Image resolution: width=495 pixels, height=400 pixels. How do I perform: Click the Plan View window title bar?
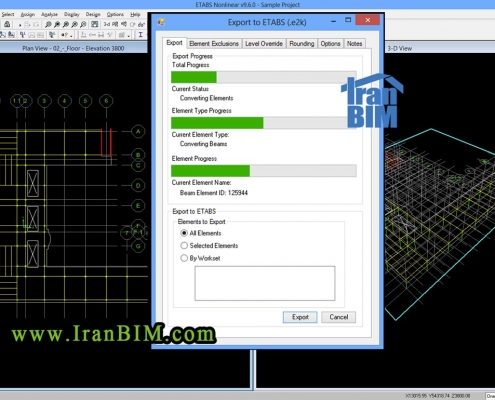point(73,48)
